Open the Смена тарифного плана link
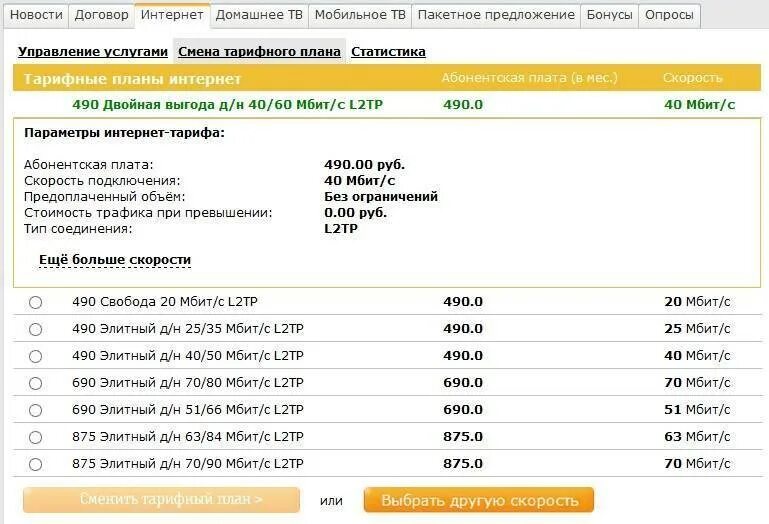The width and height of the screenshot is (769, 524). (x=259, y=52)
